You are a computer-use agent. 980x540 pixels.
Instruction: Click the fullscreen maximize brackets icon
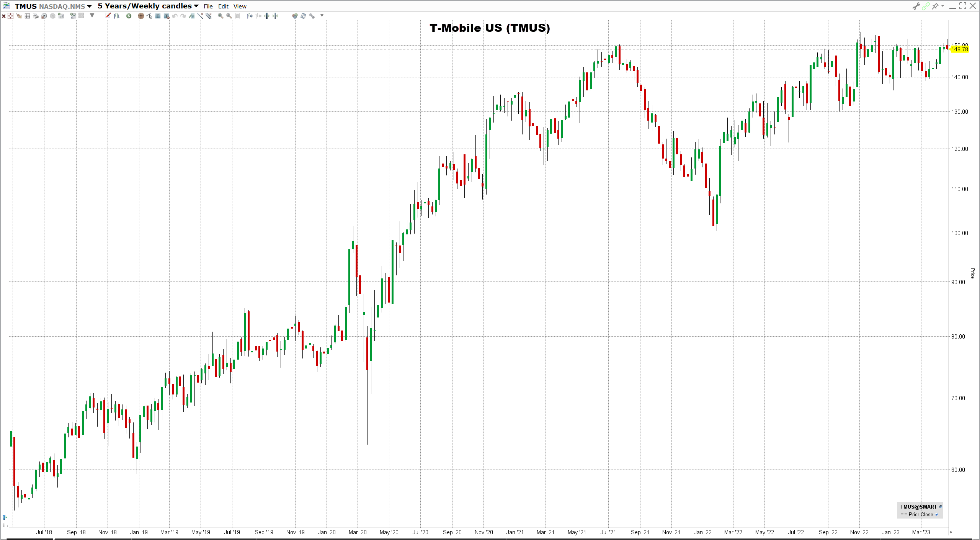pos(963,6)
